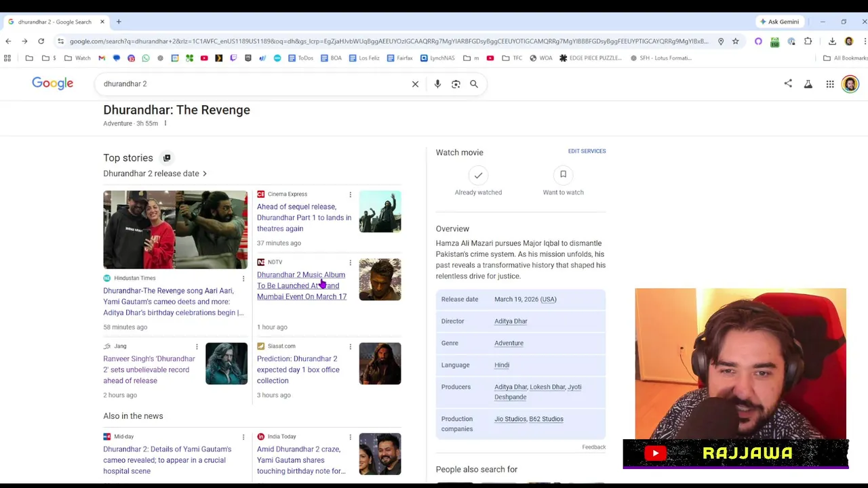868x488 pixels.
Task: Click the search query input field
Action: (254, 84)
